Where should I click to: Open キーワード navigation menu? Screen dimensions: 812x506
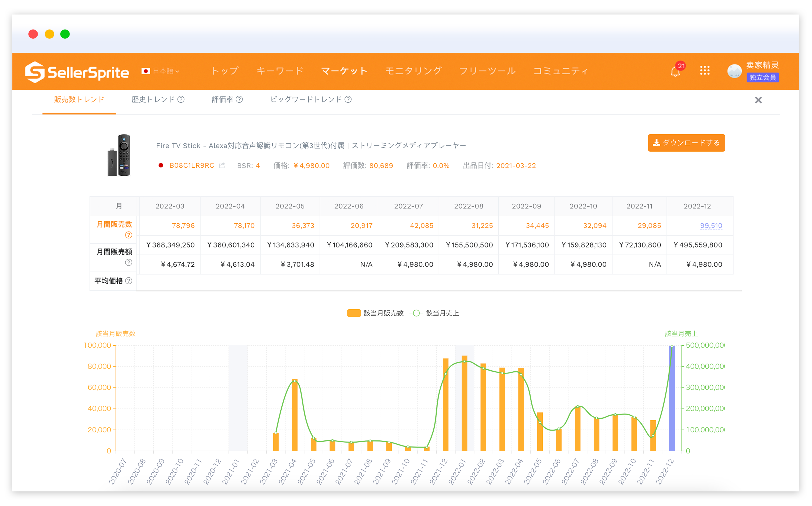click(x=280, y=71)
